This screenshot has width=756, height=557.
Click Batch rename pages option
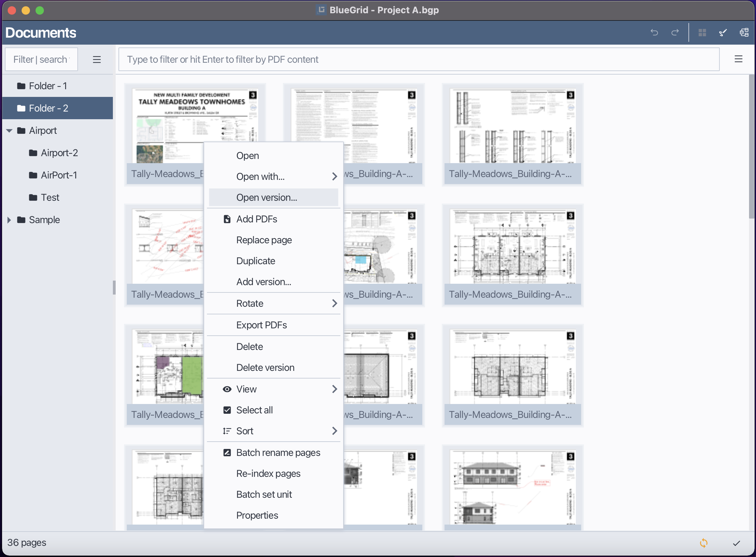coord(278,452)
